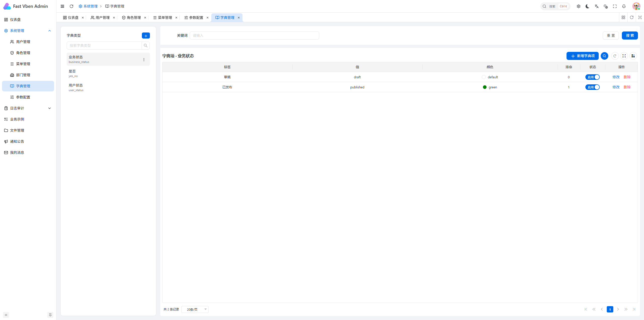Pin the sidebar with pin icon

[x=50, y=315]
